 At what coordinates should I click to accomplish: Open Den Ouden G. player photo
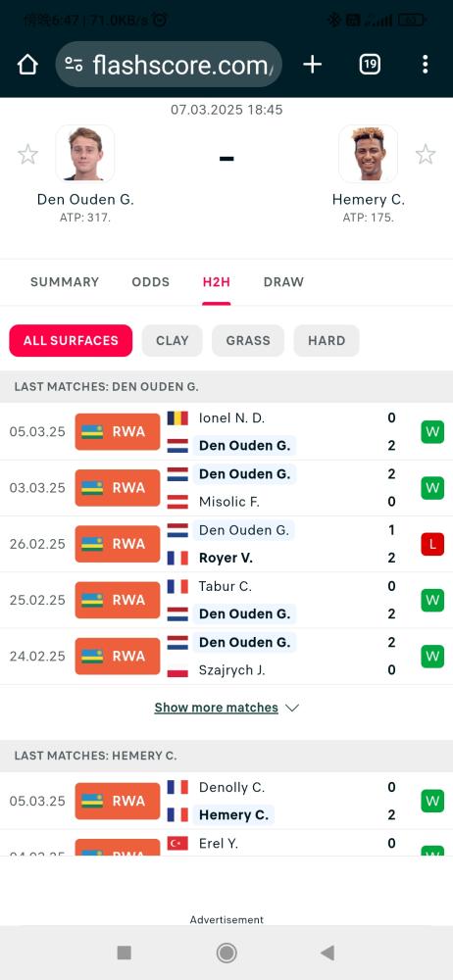85,153
